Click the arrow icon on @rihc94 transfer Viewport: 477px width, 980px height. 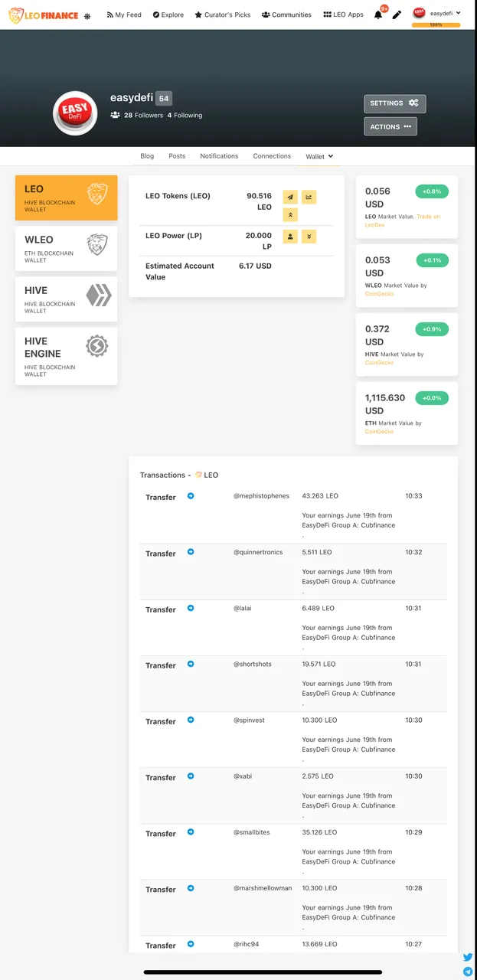pyautogui.click(x=191, y=944)
